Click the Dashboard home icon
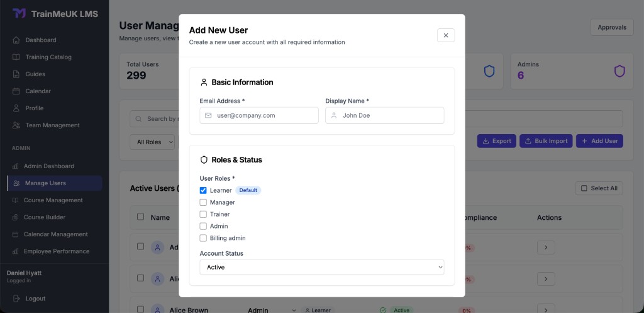 (16, 40)
